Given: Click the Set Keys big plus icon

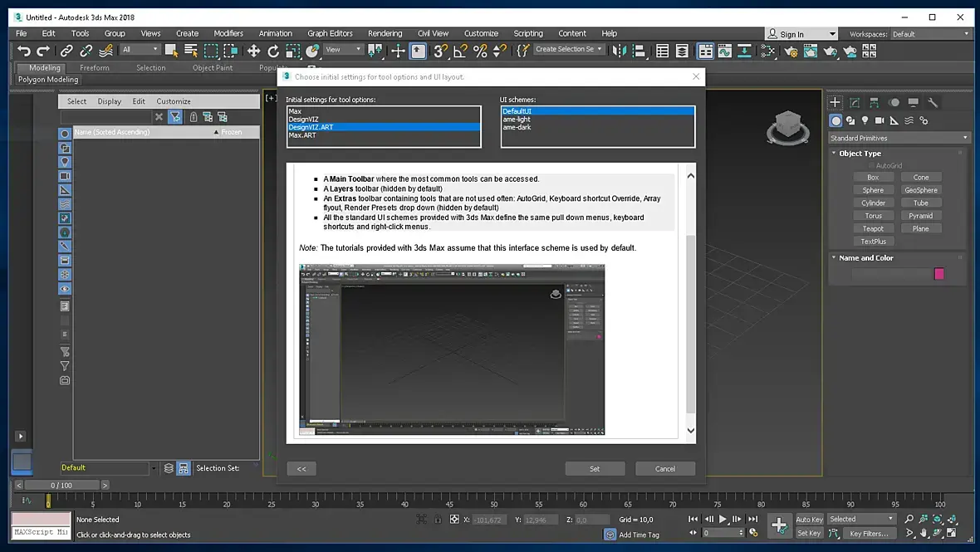Looking at the screenshot, I should coord(779,525).
